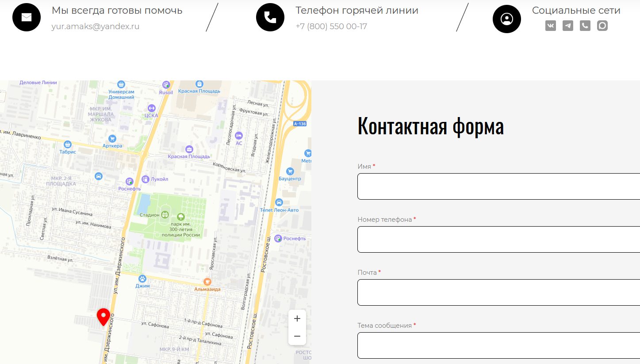Click the Лукойл gas station marker on map
The width and height of the screenshot is (640, 364).
146,178
